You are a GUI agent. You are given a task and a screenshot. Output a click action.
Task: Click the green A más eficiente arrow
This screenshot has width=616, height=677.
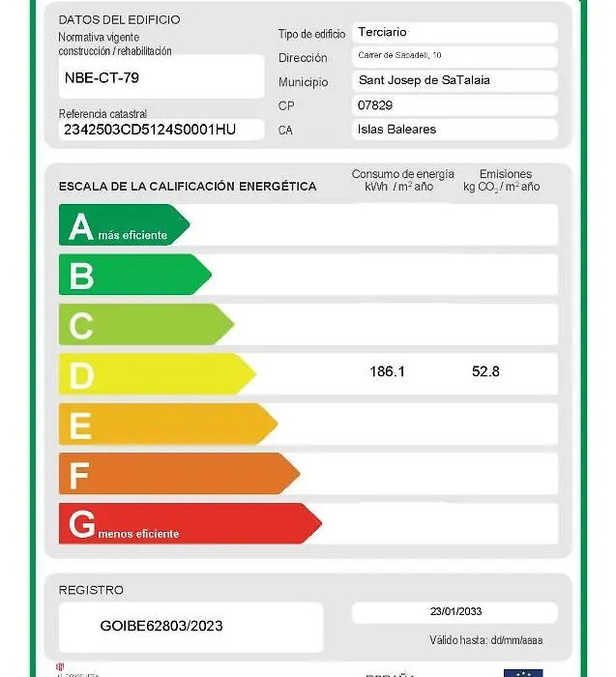click(125, 224)
